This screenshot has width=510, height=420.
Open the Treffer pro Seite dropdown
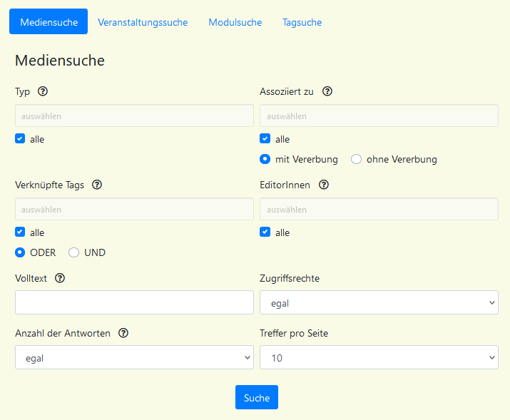tap(379, 358)
